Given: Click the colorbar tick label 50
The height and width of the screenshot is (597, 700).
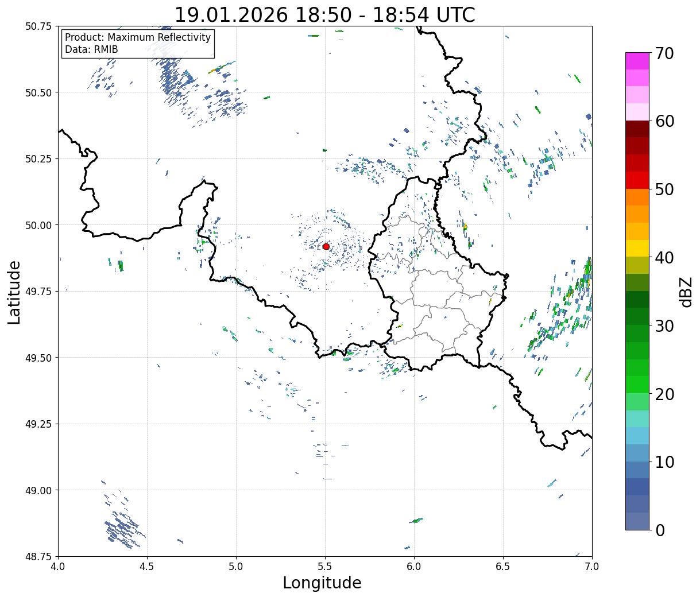Looking at the screenshot, I should pos(664,189).
